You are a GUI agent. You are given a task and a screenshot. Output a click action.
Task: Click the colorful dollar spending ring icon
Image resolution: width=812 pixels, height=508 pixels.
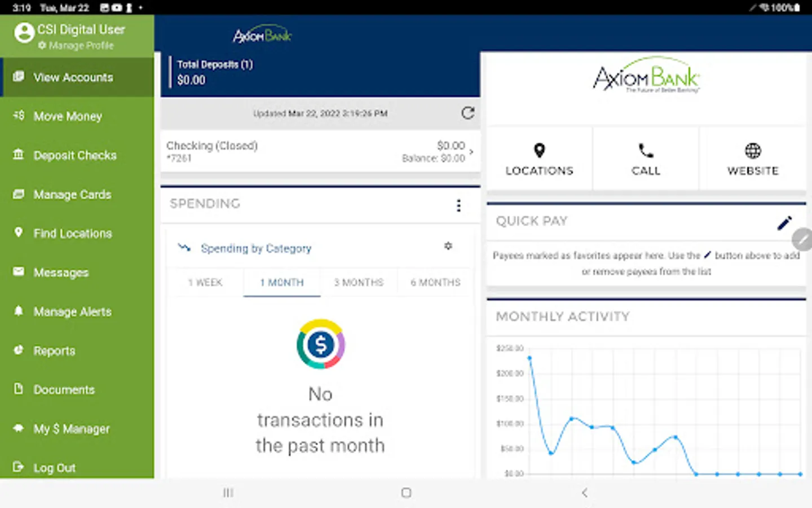point(321,344)
